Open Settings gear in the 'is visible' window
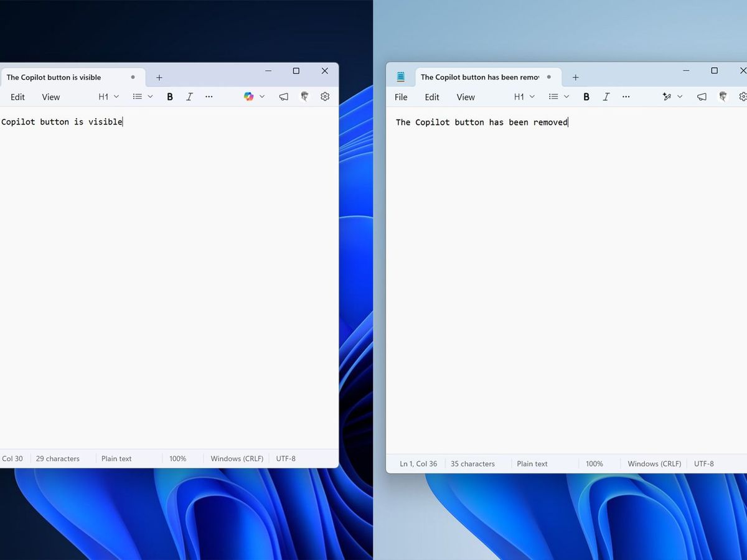747x560 pixels. point(325,96)
